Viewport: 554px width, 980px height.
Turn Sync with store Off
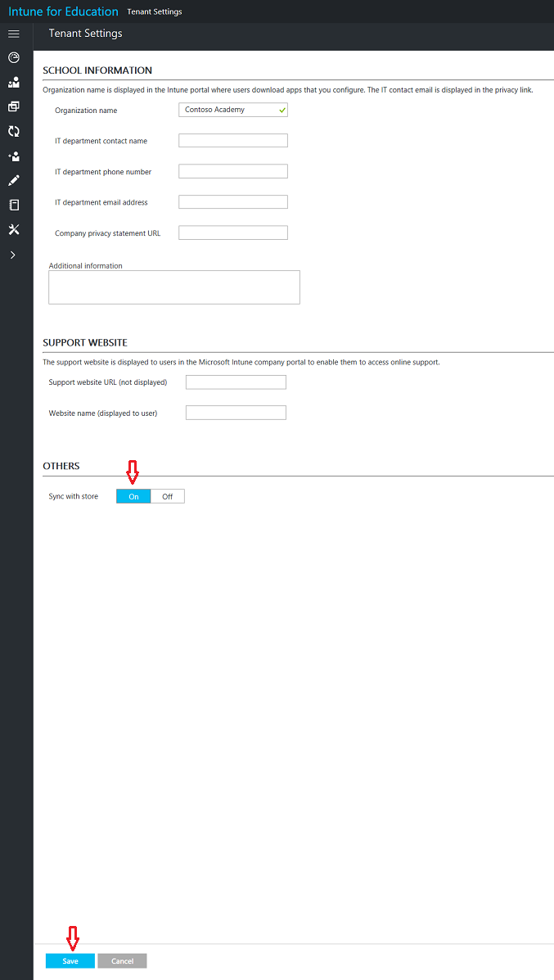coord(168,496)
